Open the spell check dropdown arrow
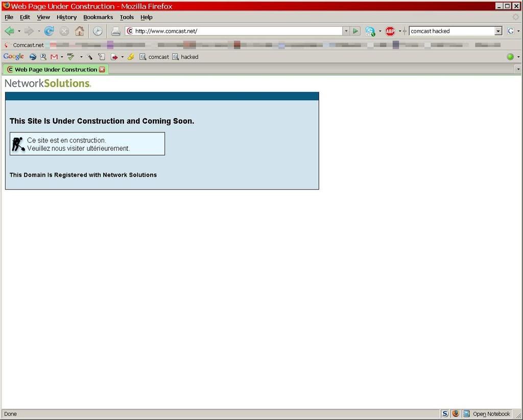This screenshot has width=523, height=420. 81,57
